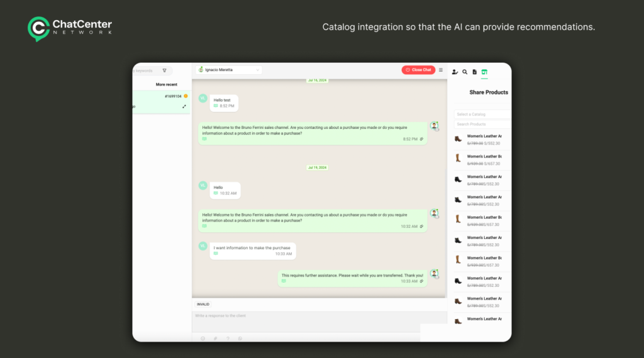Image resolution: width=644 pixels, height=358 pixels.
Task: Select the green catalog store icon
Action: (x=484, y=72)
